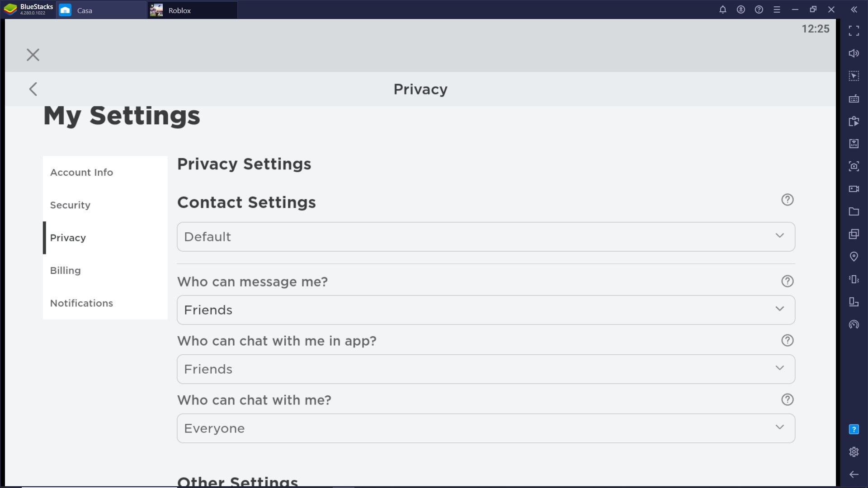Select the Billing menu item
The height and width of the screenshot is (488, 868).
(x=66, y=271)
